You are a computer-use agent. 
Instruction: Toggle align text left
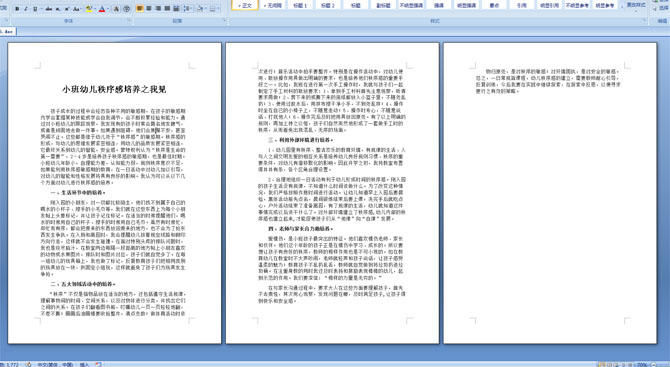140,8
